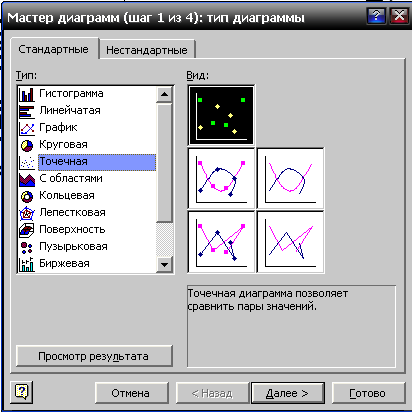Choose smoothed lines with markers subtype

(x=221, y=178)
